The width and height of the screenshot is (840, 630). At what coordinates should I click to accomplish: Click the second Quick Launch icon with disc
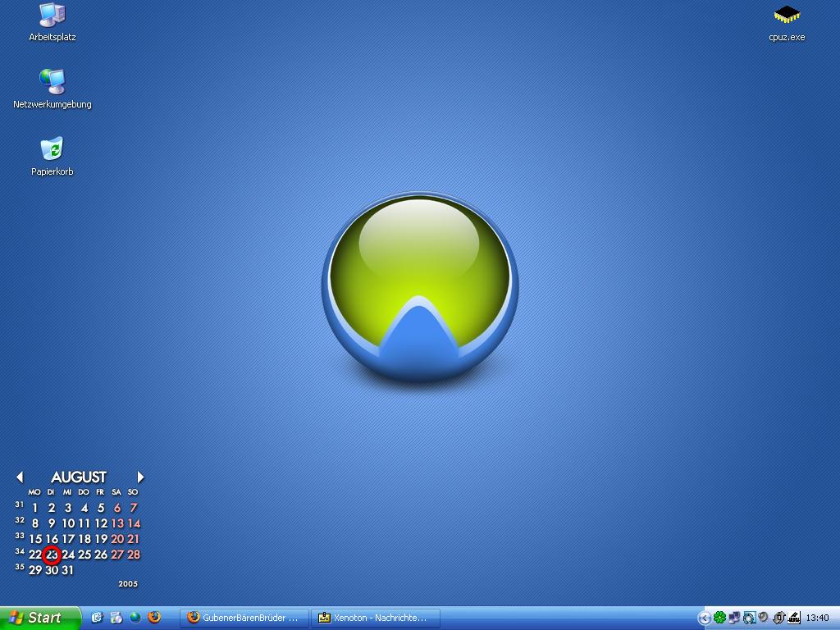coord(116,618)
